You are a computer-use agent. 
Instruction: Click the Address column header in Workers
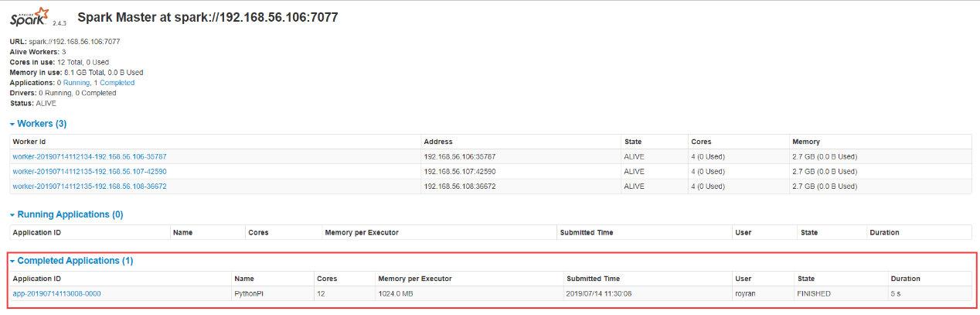click(438, 142)
